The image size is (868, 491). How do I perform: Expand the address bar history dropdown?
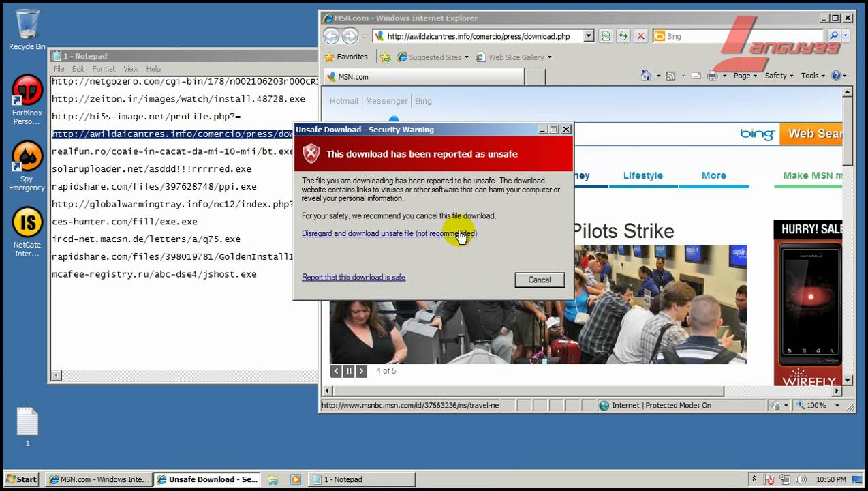pyautogui.click(x=589, y=36)
